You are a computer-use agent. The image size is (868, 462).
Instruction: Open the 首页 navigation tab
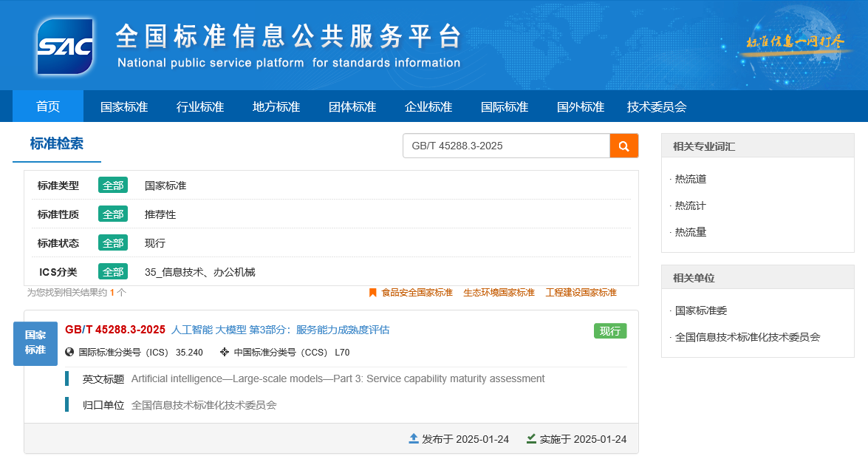[x=48, y=106]
